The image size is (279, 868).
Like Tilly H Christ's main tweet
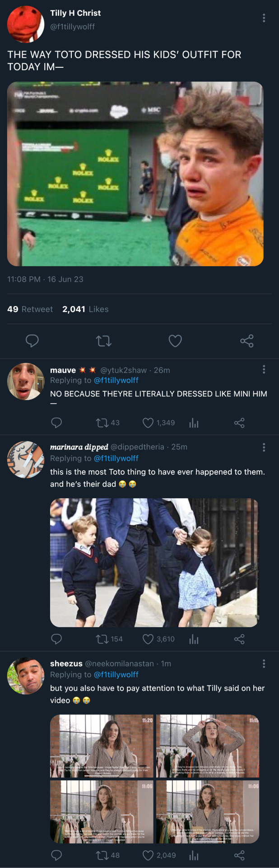click(x=175, y=341)
